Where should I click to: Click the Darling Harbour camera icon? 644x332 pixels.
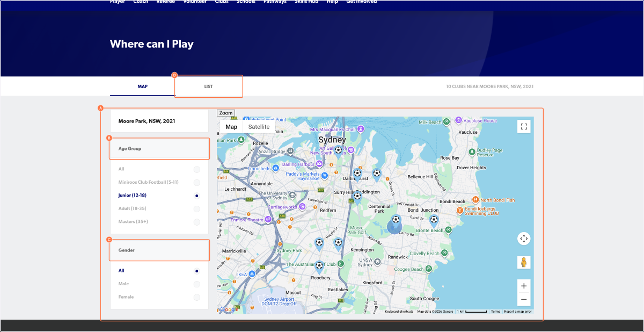pos(319,164)
